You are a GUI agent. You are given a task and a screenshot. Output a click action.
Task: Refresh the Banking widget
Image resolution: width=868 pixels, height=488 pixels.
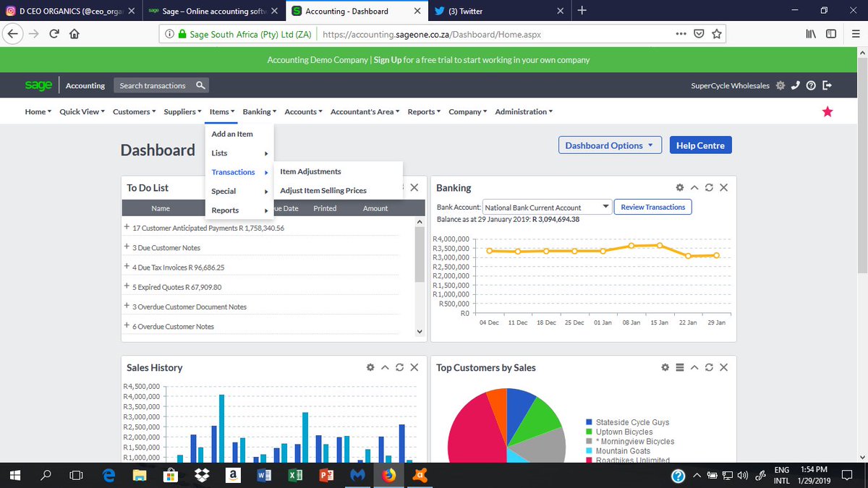click(x=709, y=187)
